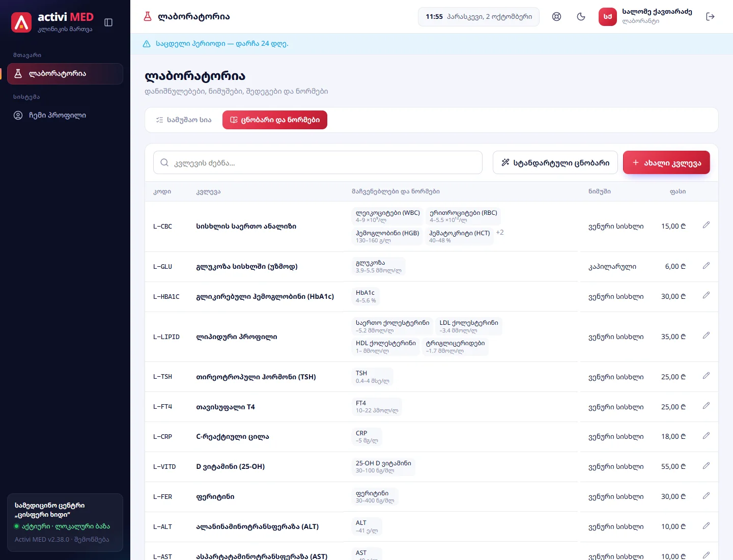Screen dimensions: 733x560
Task: Open ჩემი პროფილი in the sidebar
Action: click(65, 116)
